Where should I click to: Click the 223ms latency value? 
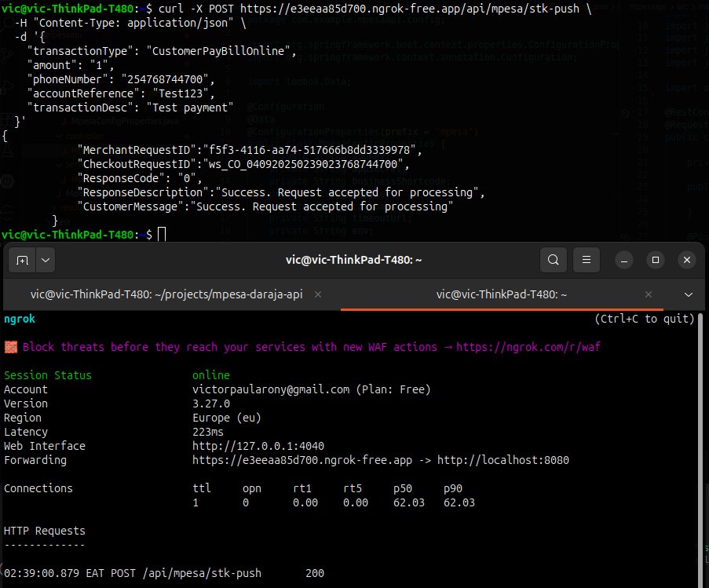click(208, 432)
